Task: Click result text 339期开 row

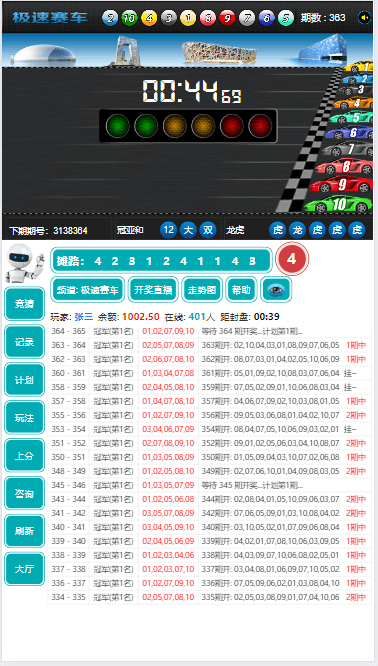Action: click(x=271, y=541)
